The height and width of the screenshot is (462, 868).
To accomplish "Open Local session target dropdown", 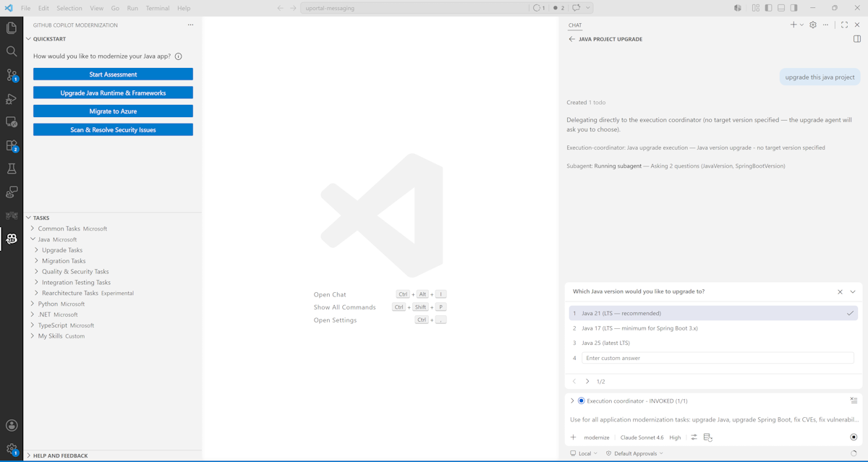I will pyautogui.click(x=584, y=453).
